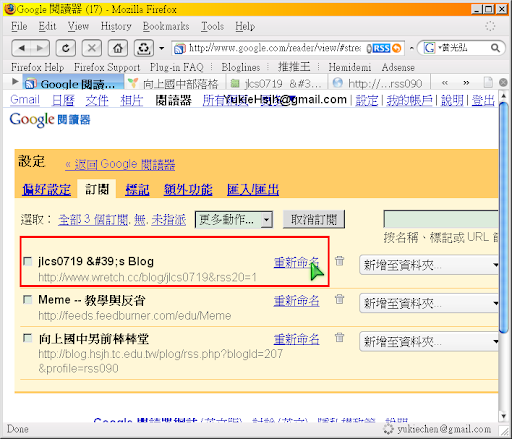Click the Gmail link
This screenshot has height=439, width=512.
coord(25,99)
